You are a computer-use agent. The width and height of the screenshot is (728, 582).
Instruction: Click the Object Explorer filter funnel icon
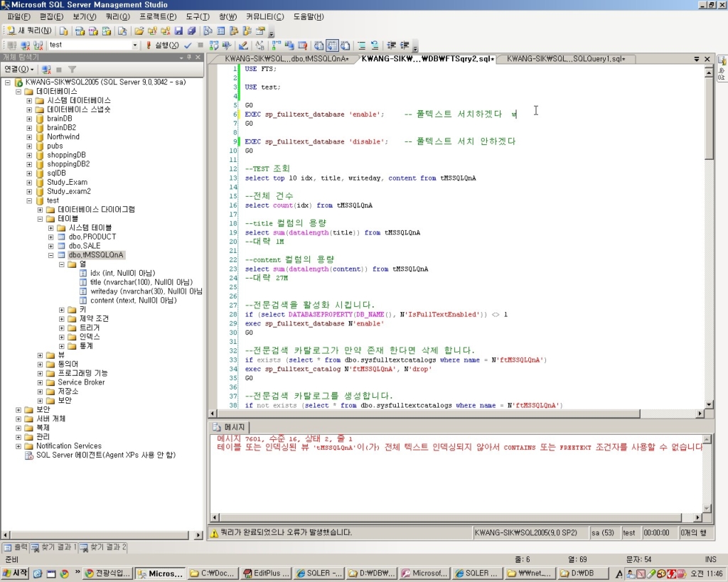point(72,69)
